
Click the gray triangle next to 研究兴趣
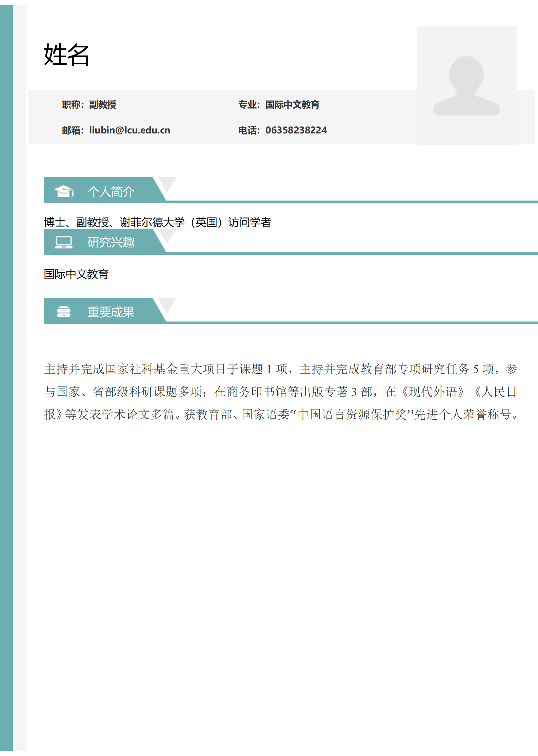(167, 235)
